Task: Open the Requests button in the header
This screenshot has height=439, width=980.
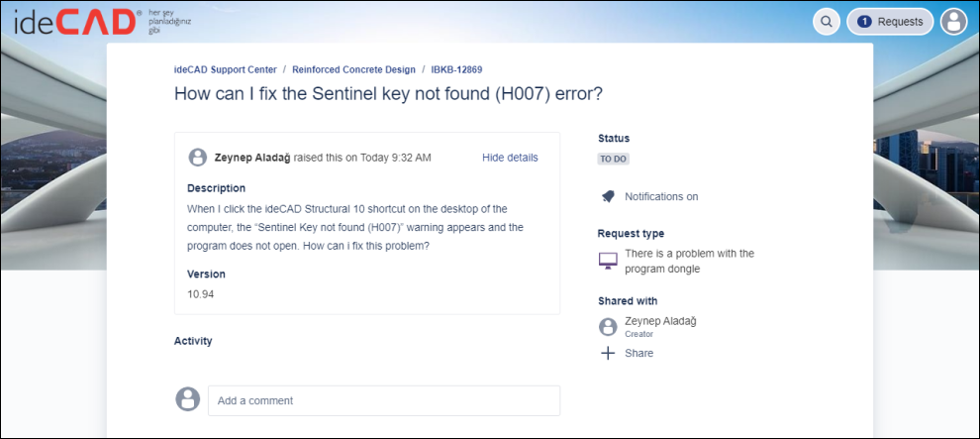Action: [890, 22]
